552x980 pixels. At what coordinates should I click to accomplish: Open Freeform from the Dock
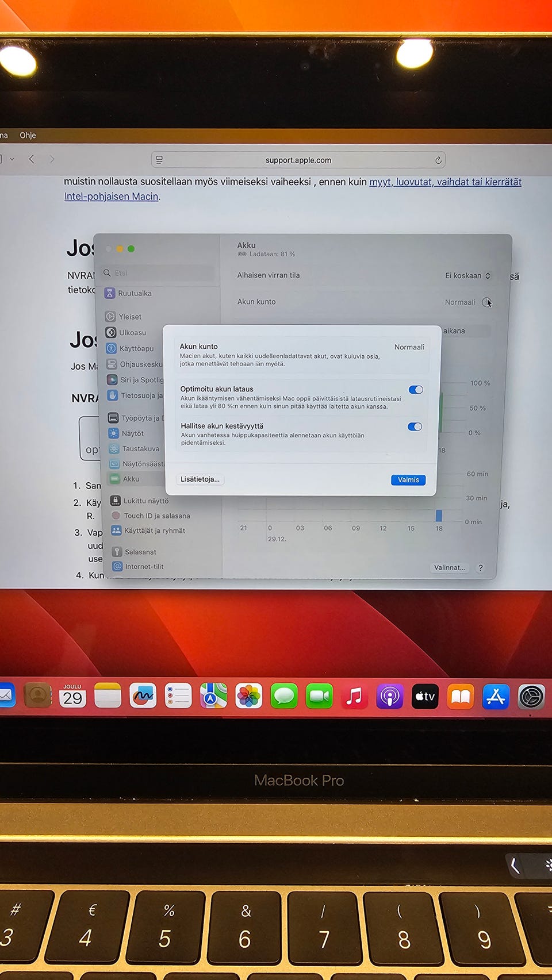click(143, 696)
